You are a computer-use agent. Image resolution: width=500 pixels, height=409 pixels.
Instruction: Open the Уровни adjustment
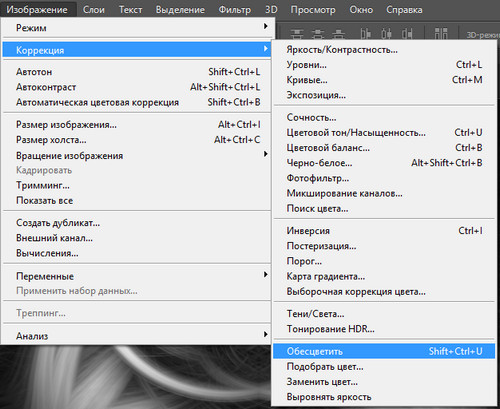(384, 65)
